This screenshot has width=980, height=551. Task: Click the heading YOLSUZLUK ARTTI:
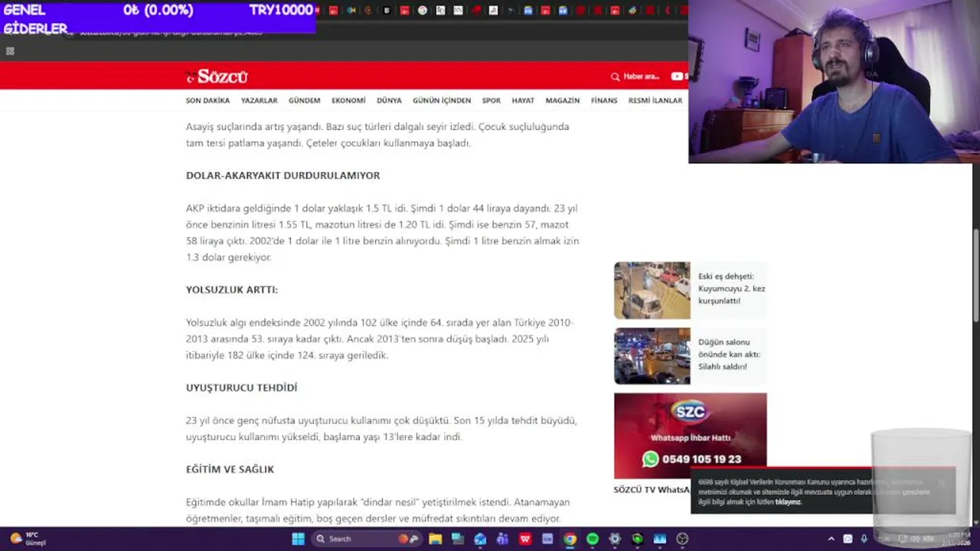(232, 290)
